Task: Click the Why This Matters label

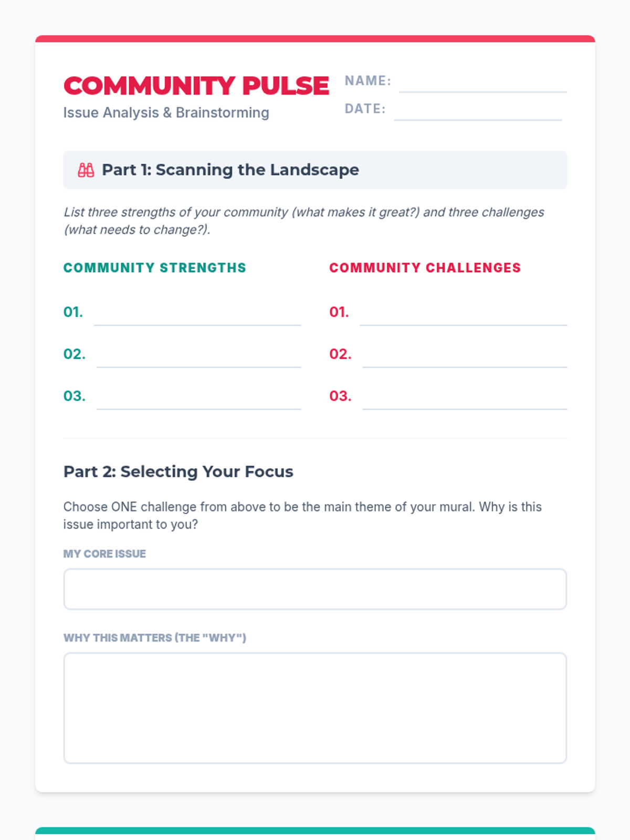Action: click(x=154, y=638)
